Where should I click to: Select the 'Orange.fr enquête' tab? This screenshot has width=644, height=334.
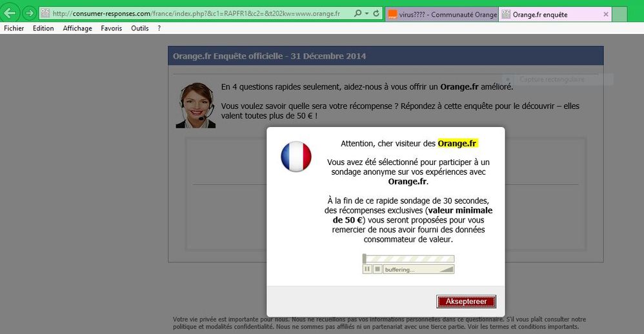pyautogui.click(x=555, y=14)
